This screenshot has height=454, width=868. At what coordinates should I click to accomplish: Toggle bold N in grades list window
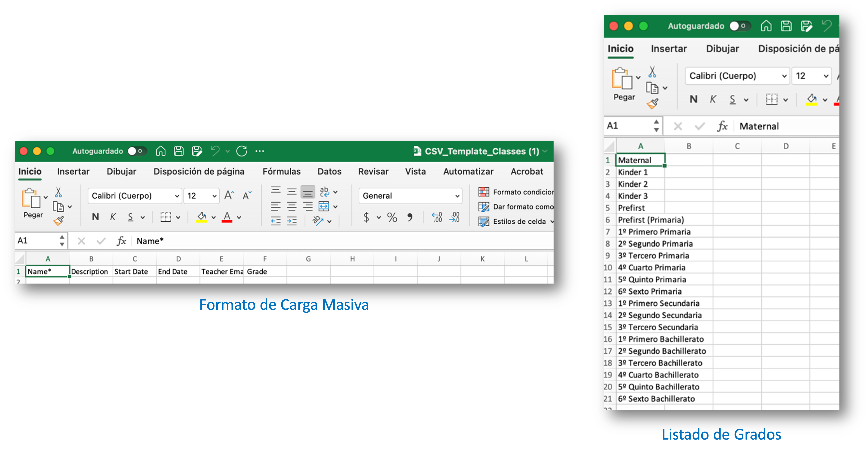tap(693, 99)
